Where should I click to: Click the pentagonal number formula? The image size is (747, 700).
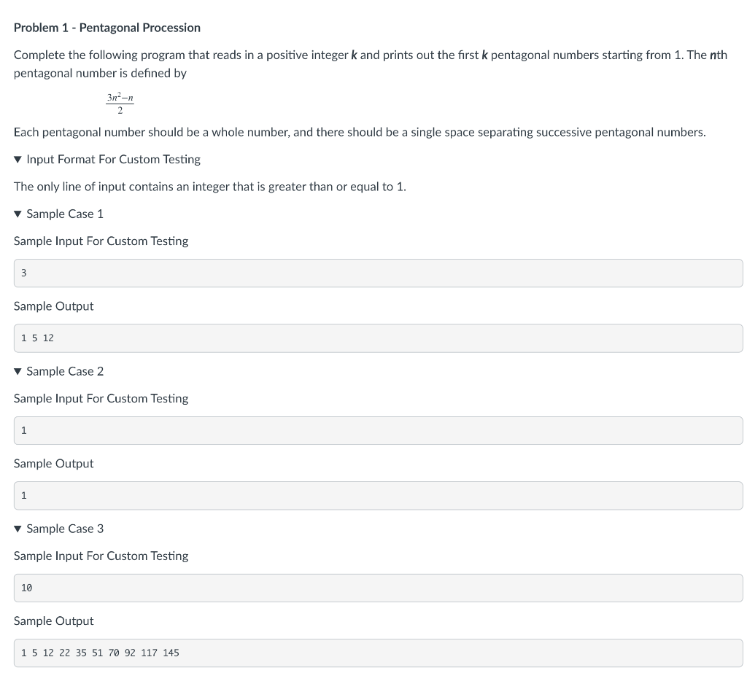point(119,104)
